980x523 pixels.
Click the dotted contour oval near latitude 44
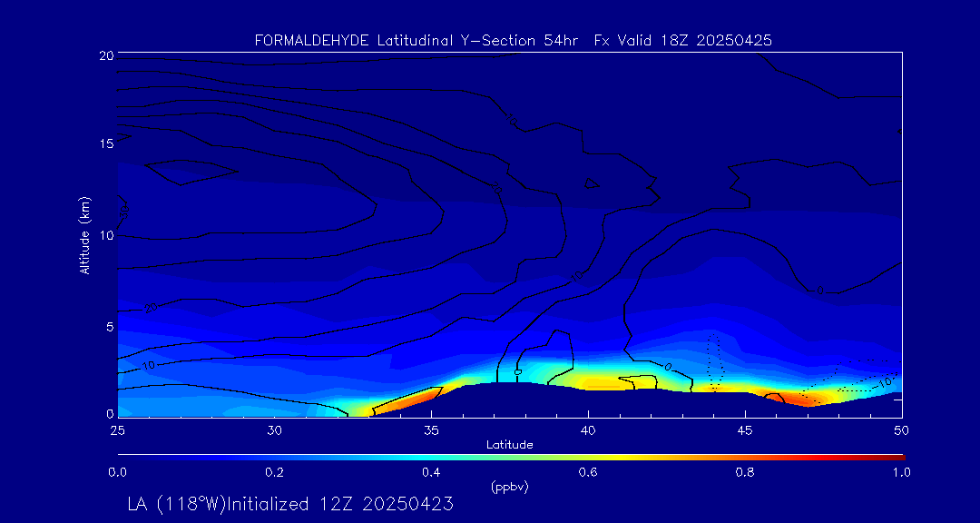[714, 361]
